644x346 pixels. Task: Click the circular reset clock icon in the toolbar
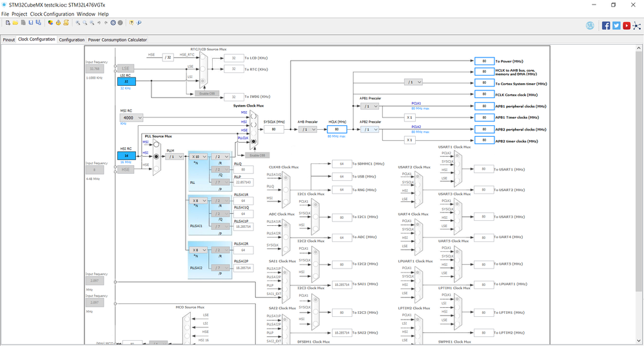click(x=113, y=23)
